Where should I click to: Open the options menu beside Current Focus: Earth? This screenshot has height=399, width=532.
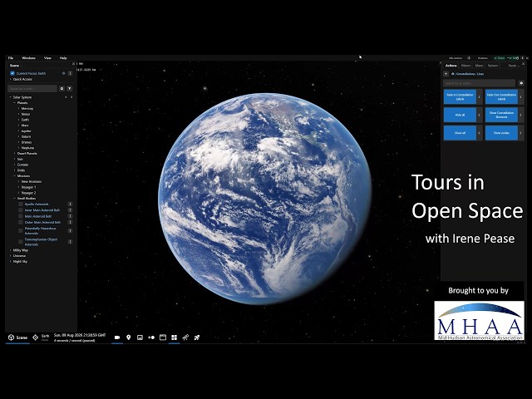[x=70, y=73]
